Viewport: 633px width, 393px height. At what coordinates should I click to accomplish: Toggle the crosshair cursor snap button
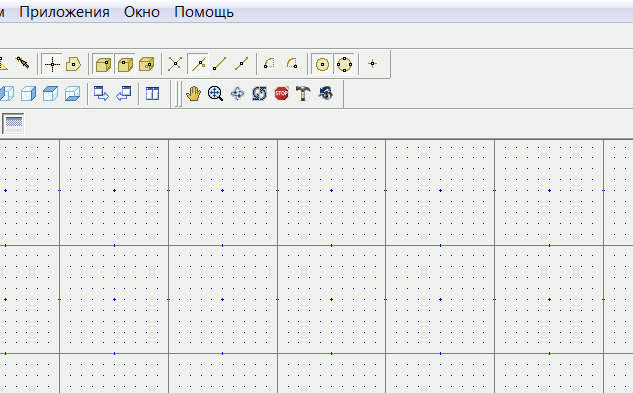[x=52, y=64]
